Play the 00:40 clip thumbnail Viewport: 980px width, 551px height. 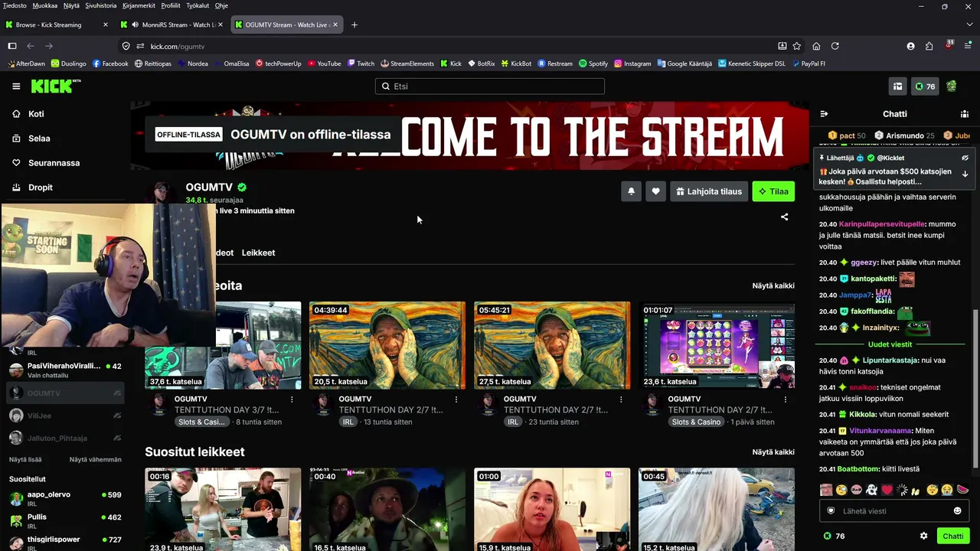[387, 510]
